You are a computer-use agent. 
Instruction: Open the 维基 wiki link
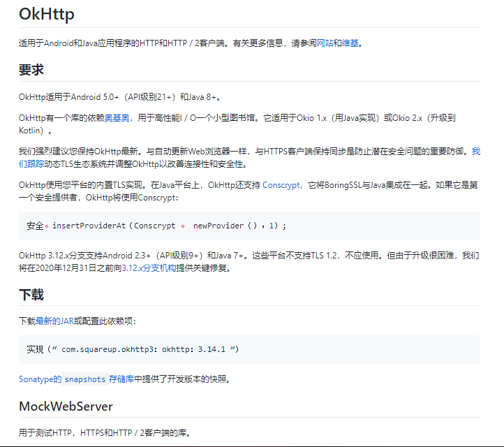(x=350, y=43)
